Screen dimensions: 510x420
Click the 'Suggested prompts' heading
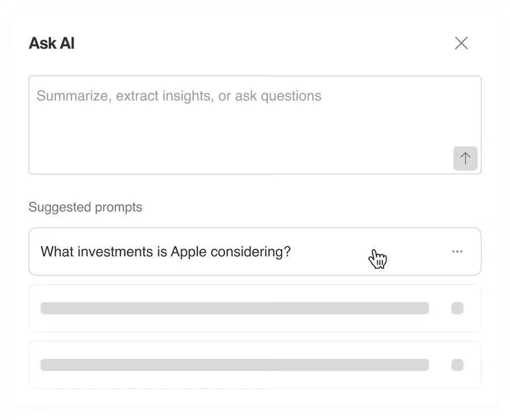[85, 207]
